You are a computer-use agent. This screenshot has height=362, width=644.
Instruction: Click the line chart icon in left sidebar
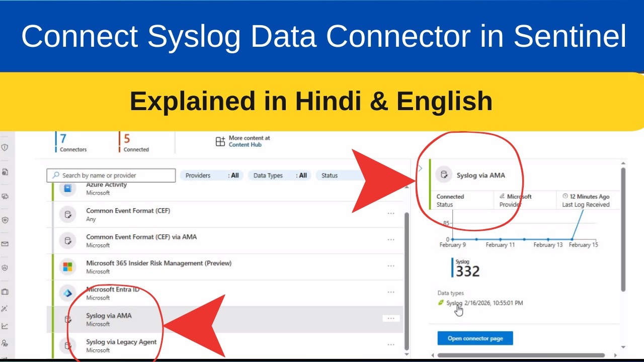[x=5, y=326]
